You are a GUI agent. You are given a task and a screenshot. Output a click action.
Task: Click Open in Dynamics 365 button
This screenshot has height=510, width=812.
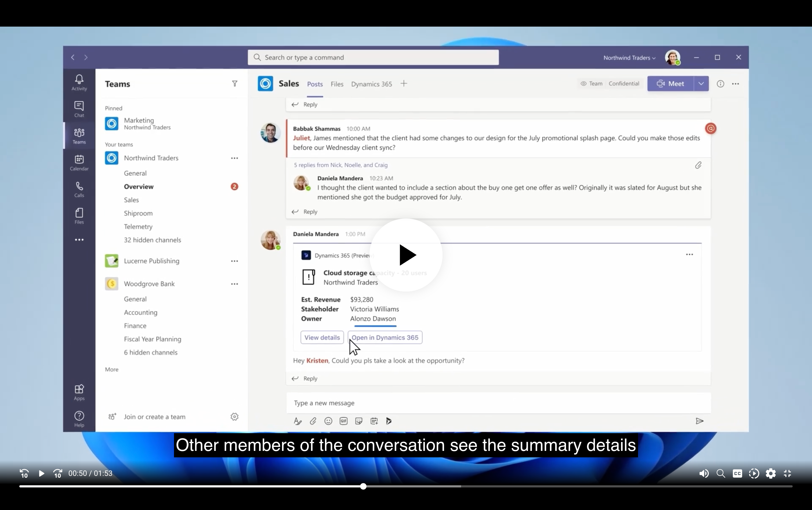(x=385, y=337)
